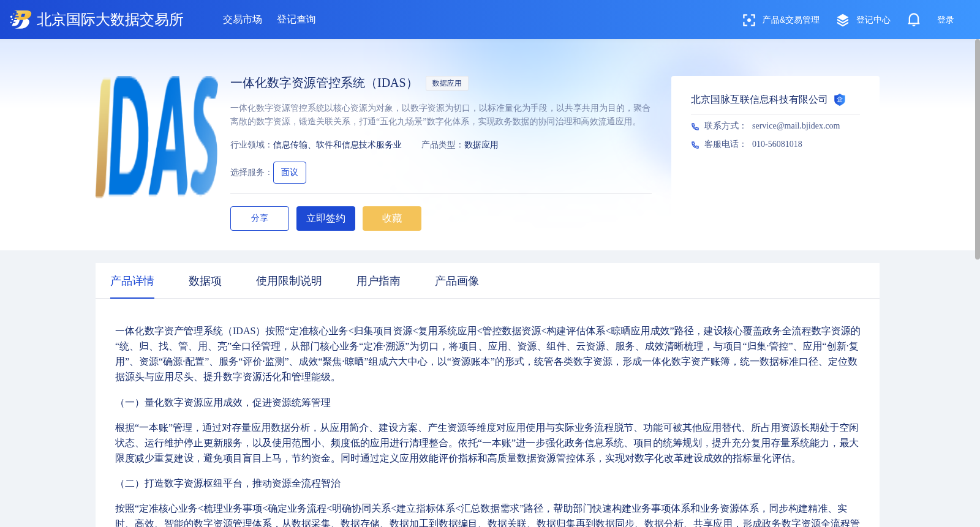Open the 交易市场 menu
This screenshot has width=980, height=527.
tap(243, 20)
